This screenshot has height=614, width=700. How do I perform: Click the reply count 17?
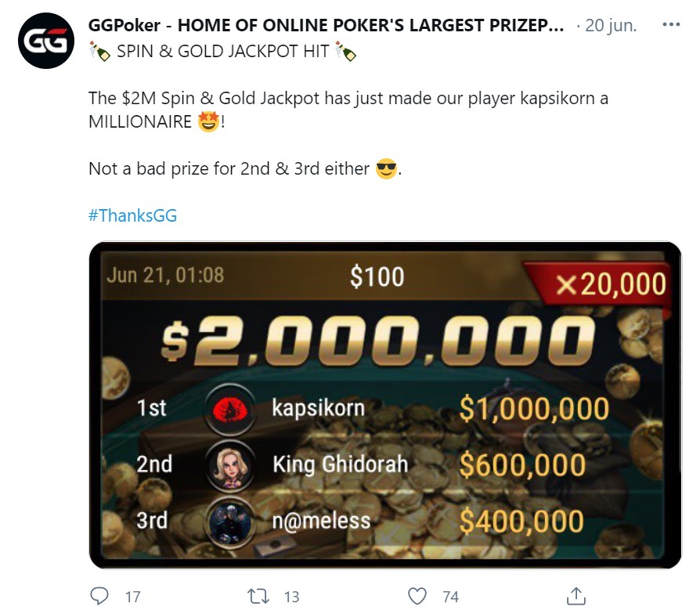click(132, 597)
